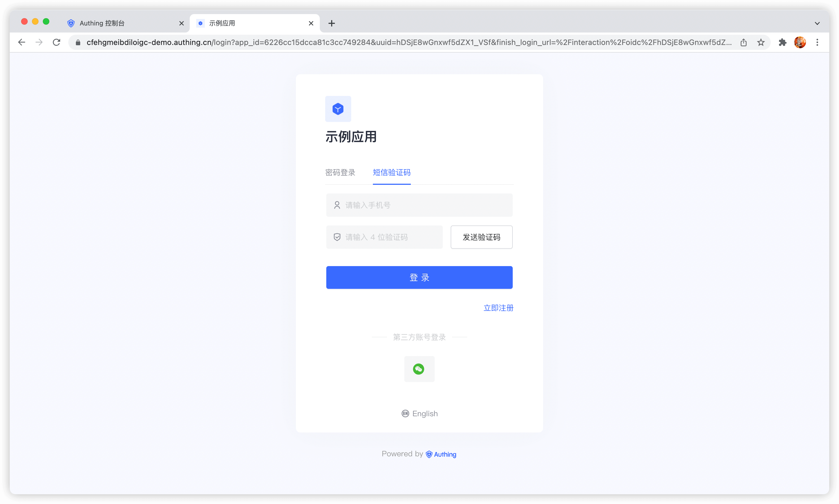839x504 pixels.
Task: Open the 立即注册 link
Action: (498, 308)
